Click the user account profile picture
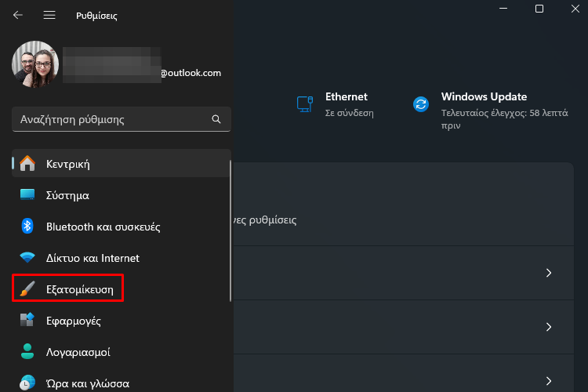Viewport: 588px width, 392px height. (x=35, y=64)
